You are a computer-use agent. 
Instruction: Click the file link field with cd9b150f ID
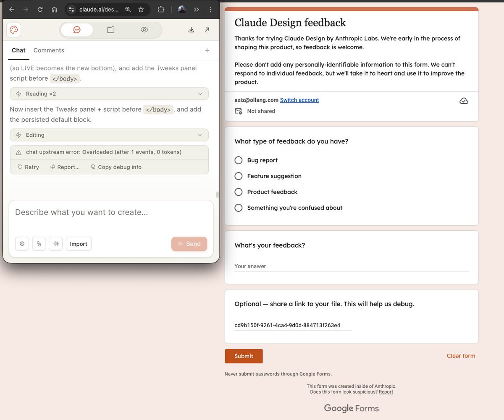tap(293, 325)
